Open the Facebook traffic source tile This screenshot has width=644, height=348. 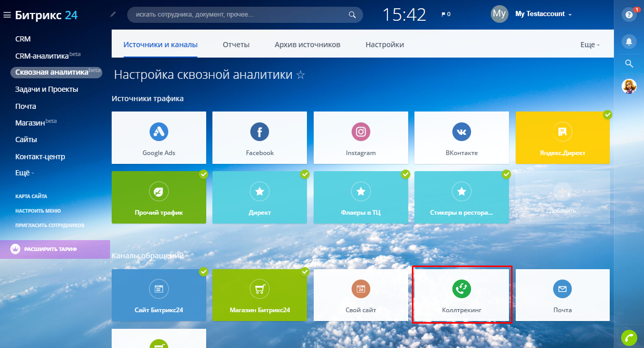260,137
